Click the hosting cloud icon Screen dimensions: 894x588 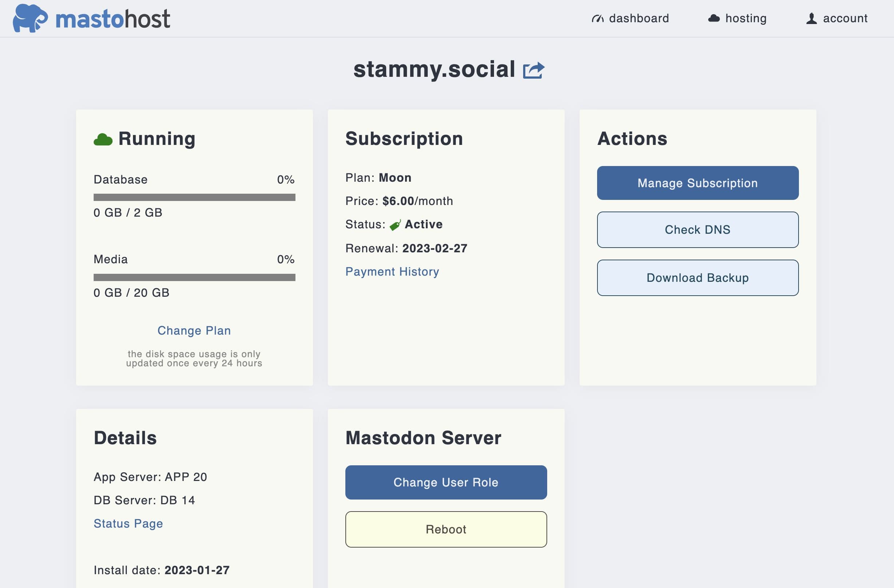pos(714,18)
